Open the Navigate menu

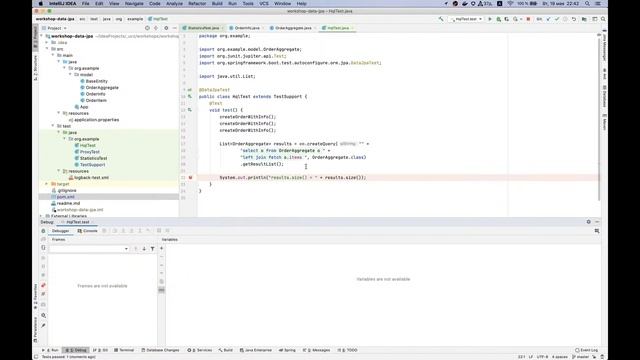tap(134, 4)
